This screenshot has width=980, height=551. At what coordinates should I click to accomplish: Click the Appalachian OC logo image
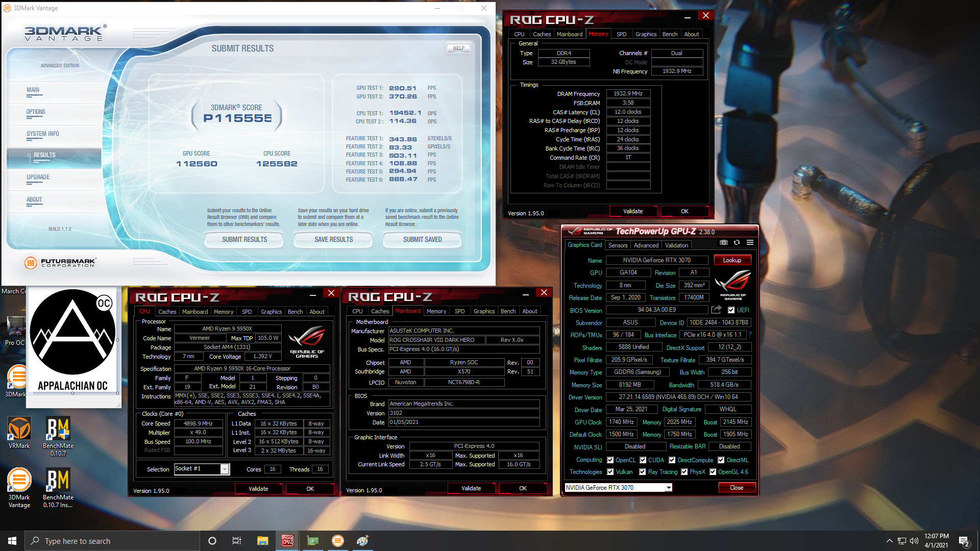click(73, 340)
